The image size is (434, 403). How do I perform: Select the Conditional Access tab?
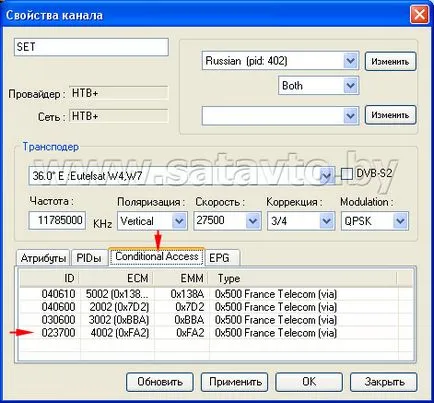(x=157, y=256)
